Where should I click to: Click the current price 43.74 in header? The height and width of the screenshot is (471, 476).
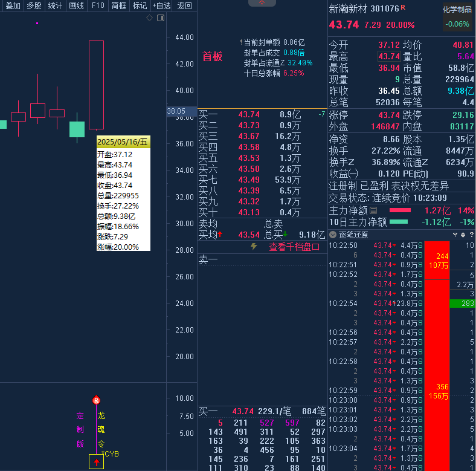(x=344, y=25)
